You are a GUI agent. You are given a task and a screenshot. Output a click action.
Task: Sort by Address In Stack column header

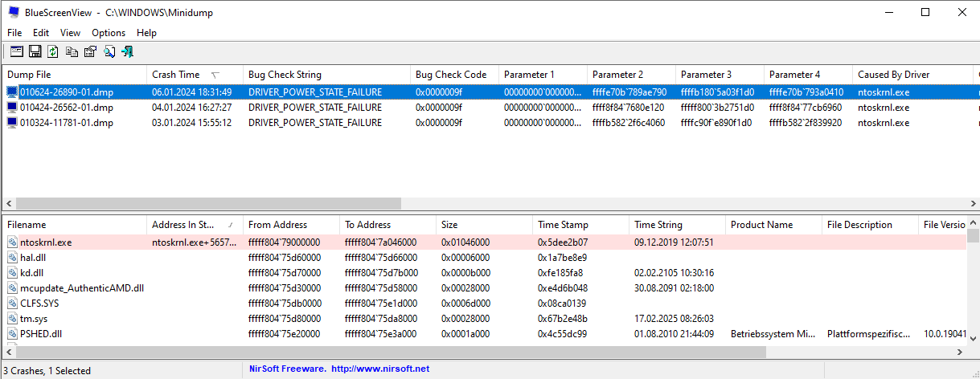[x=195, y=225]
